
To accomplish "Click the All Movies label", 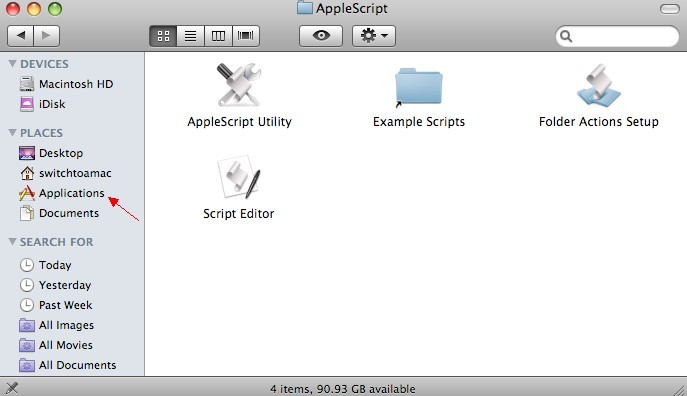I will (x=66, y=345).
